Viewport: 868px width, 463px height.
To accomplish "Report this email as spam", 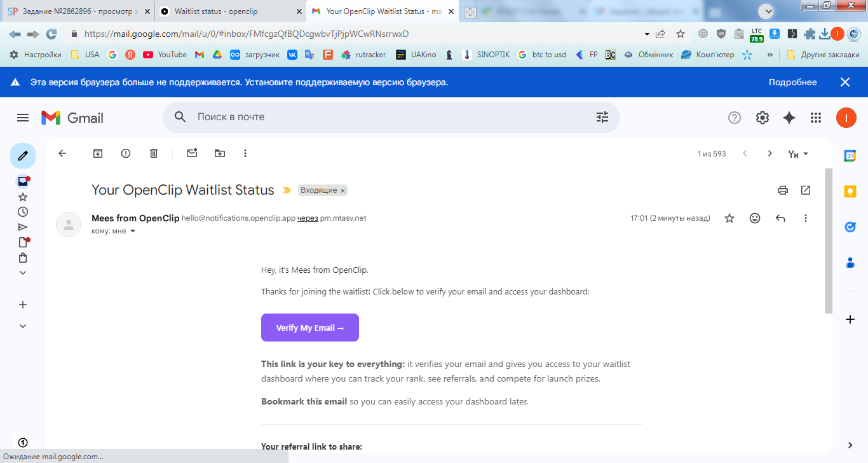I will point(126,153).
